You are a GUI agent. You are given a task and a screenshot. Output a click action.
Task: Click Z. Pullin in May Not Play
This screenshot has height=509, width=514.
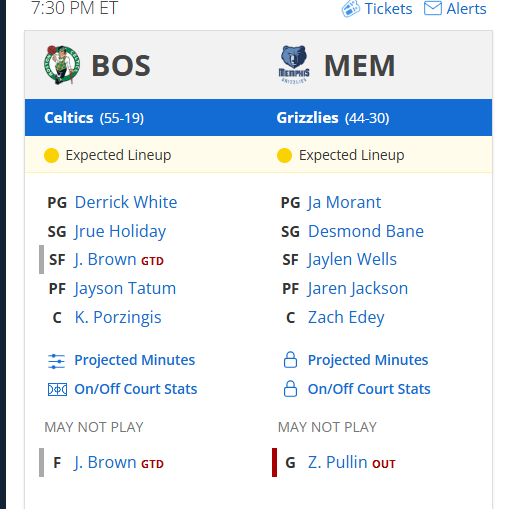337,462
